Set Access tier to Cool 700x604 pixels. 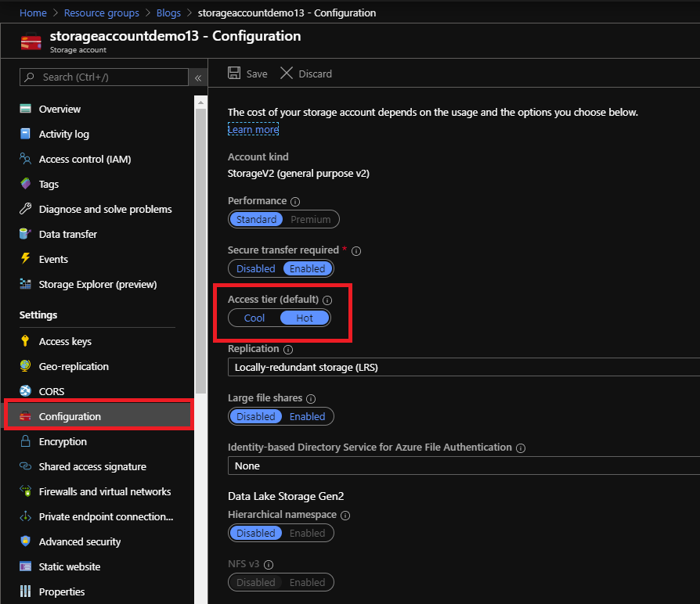click(x=253, y=318)
